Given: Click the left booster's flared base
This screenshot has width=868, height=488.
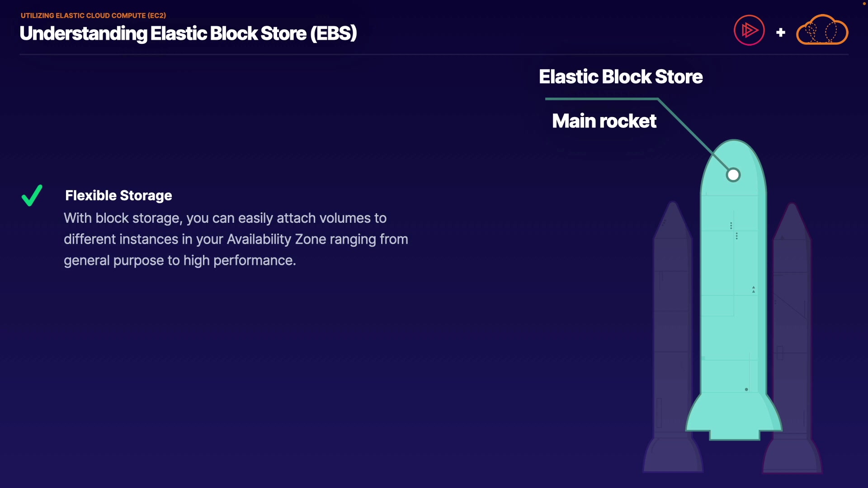Looking at the screenshot, I should point(673,456).
